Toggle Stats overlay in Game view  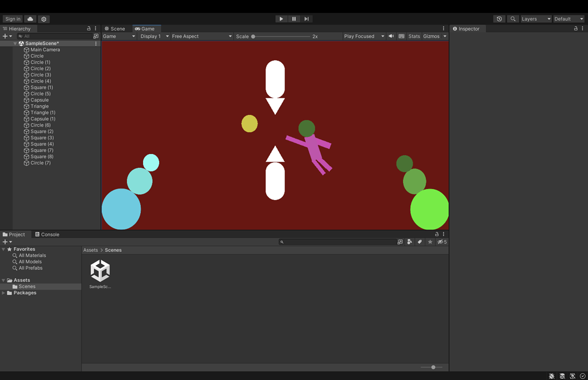click(414, 36)
